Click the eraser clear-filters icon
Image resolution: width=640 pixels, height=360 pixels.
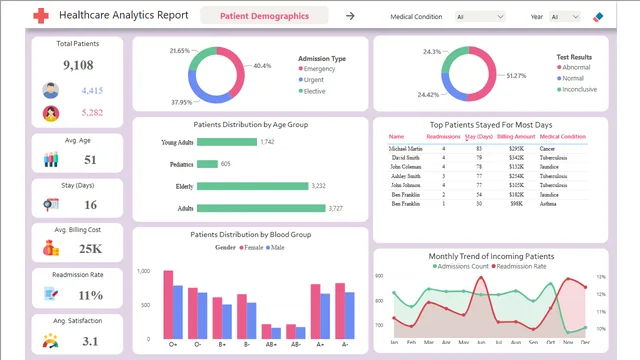[598, 17]
